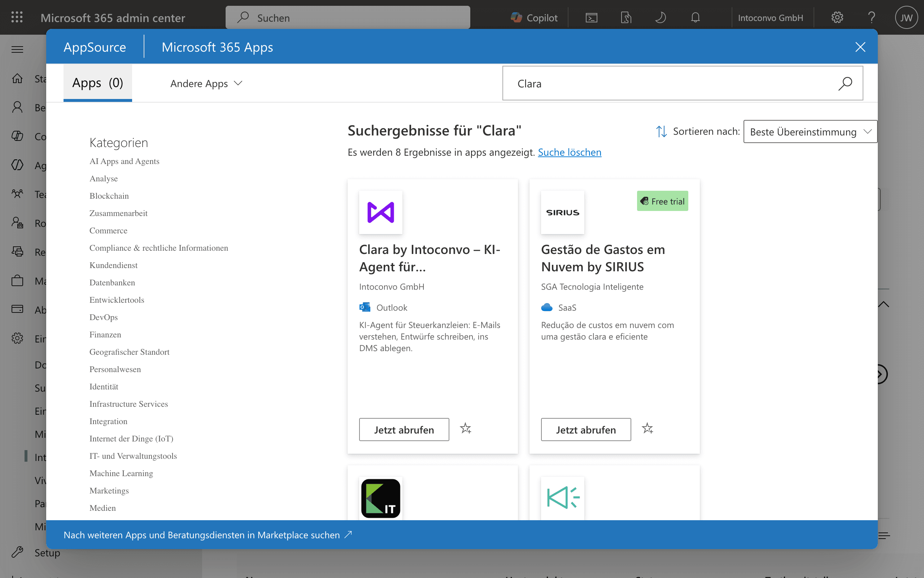Select the Medien category
The width and height of the screenshot is (924, 578).
[x=103, y=508]
